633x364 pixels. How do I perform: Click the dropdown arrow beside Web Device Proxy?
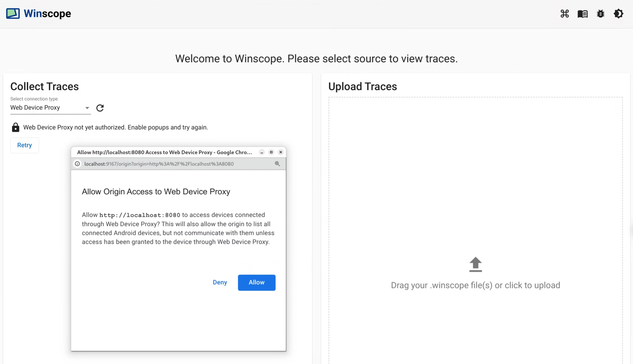(x=87, y=108)
